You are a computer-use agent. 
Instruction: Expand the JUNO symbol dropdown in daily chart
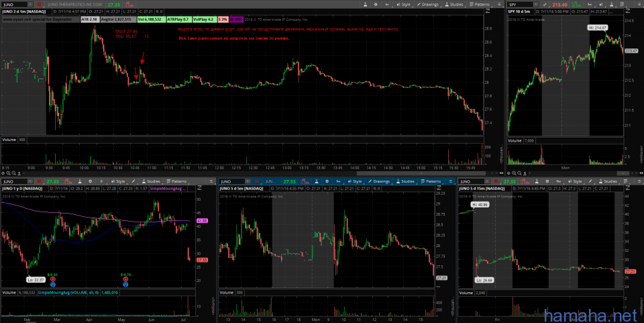(30, 181)
